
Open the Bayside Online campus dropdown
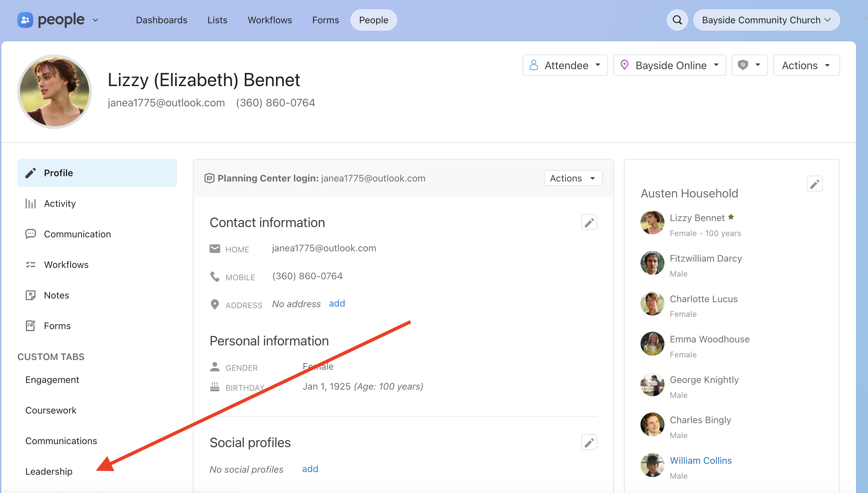pos(669,65)
